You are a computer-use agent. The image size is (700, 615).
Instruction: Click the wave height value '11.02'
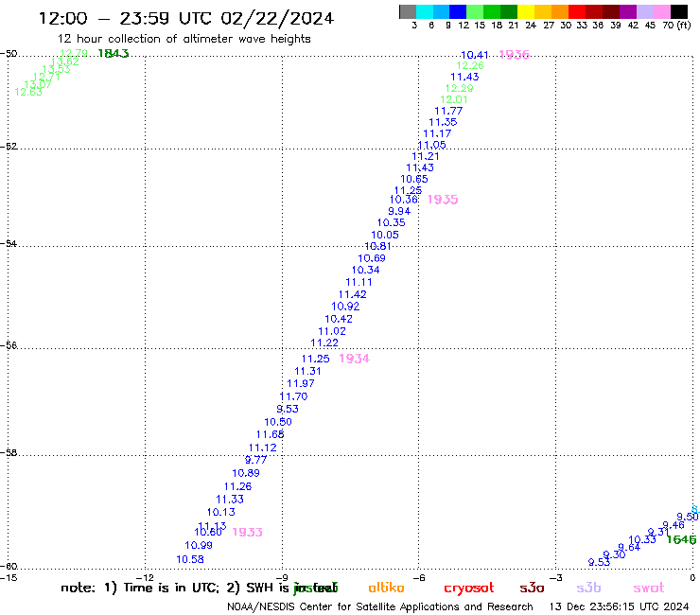(x=332, y=331)
